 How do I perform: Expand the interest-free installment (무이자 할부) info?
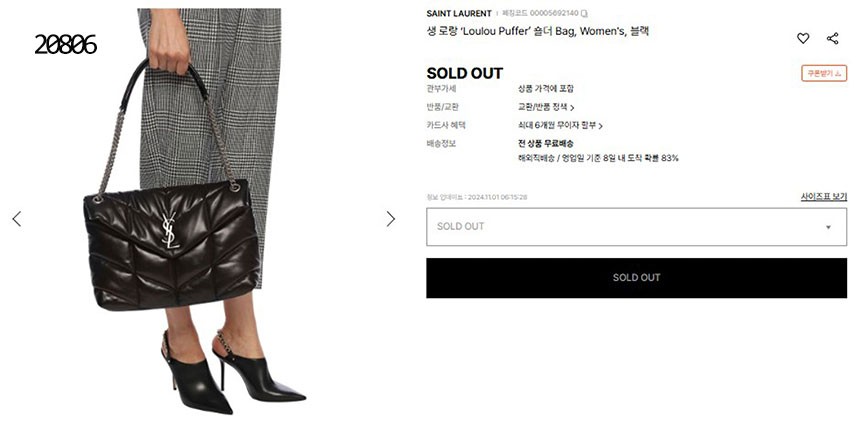pos(560,125)
